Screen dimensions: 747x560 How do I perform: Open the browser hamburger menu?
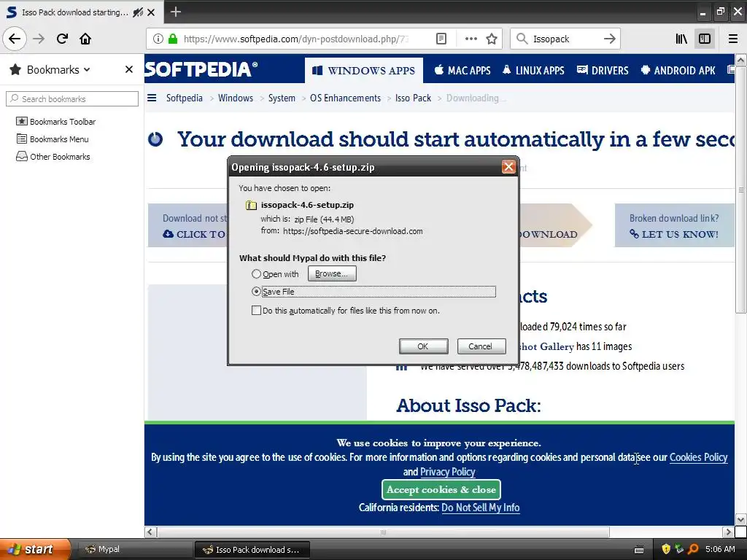tap(733, 39)
